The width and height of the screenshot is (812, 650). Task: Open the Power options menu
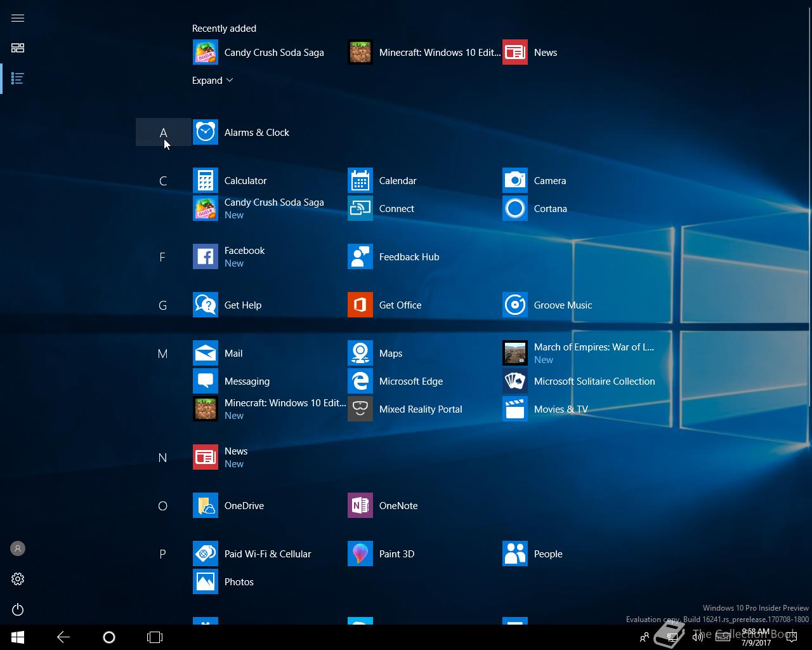[18, 609]
